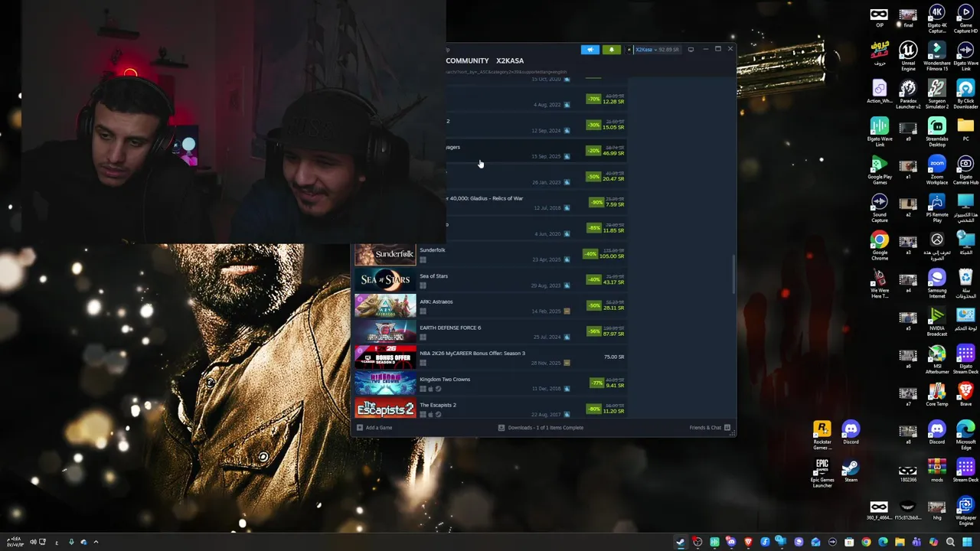Select NBA 2K26 MyCAREER Bonus Offer row
This screenshot has width=980, height=551.
click(x=491, y=357)
